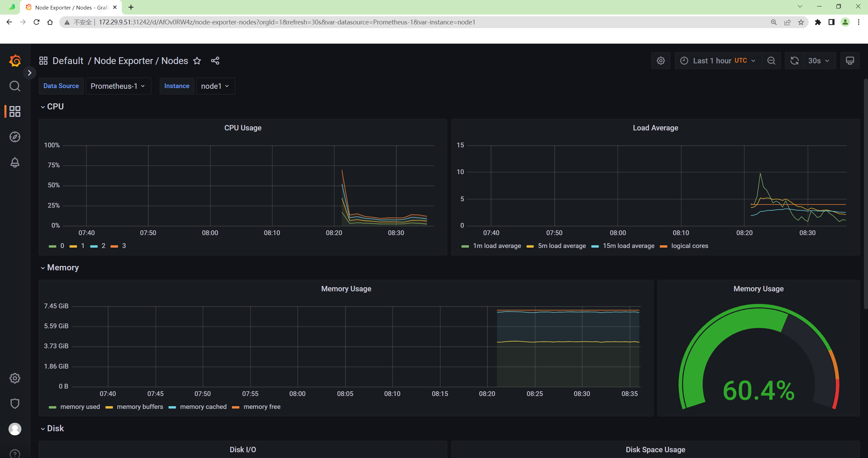
Task: Open the Grafana home logo
Action: tap(15, 61)
